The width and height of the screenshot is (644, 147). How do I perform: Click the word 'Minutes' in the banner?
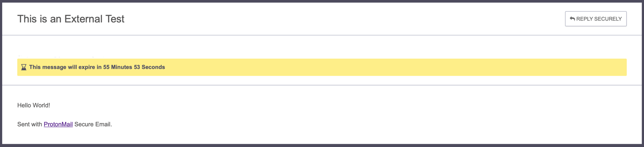click(122, 67)
